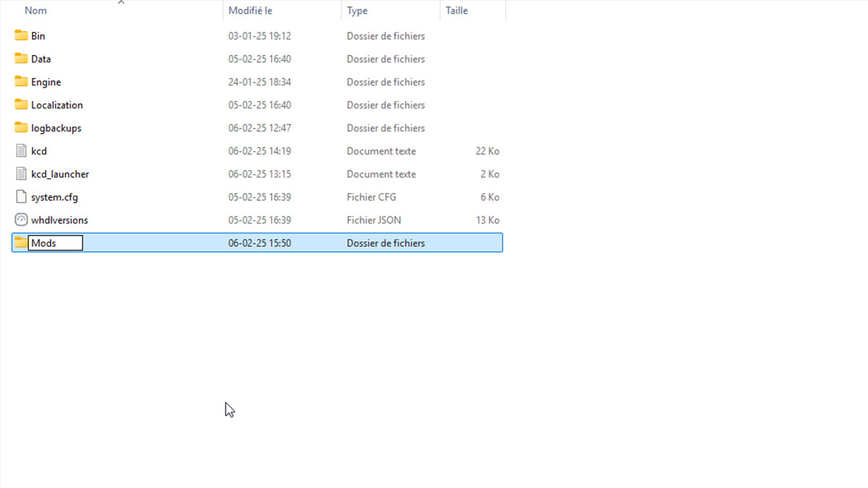Click the kcd_launcher file name
868x488 pixels.
[60, 174]
